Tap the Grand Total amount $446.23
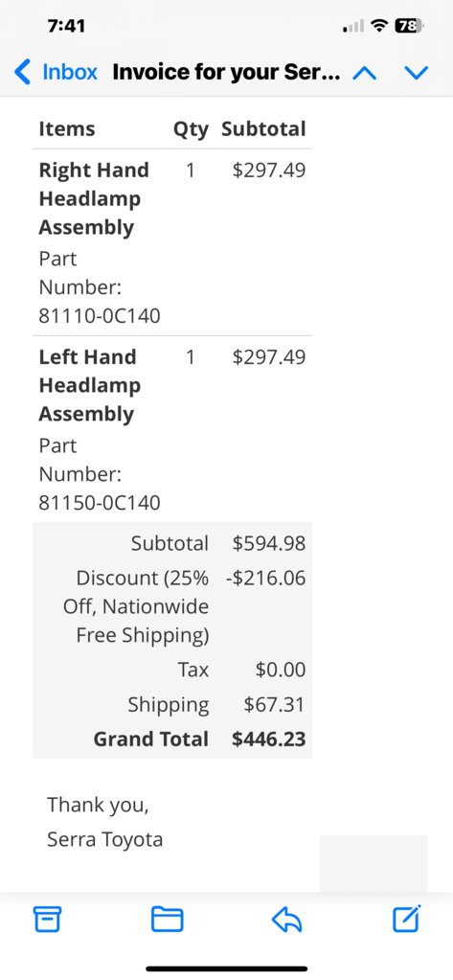 (x=269, y=740)
